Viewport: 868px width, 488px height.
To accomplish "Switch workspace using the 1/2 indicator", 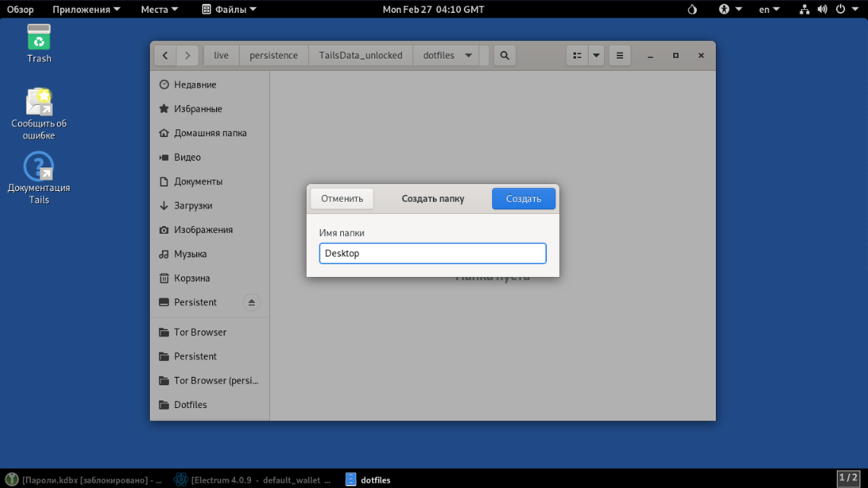I will click(847, 478).
